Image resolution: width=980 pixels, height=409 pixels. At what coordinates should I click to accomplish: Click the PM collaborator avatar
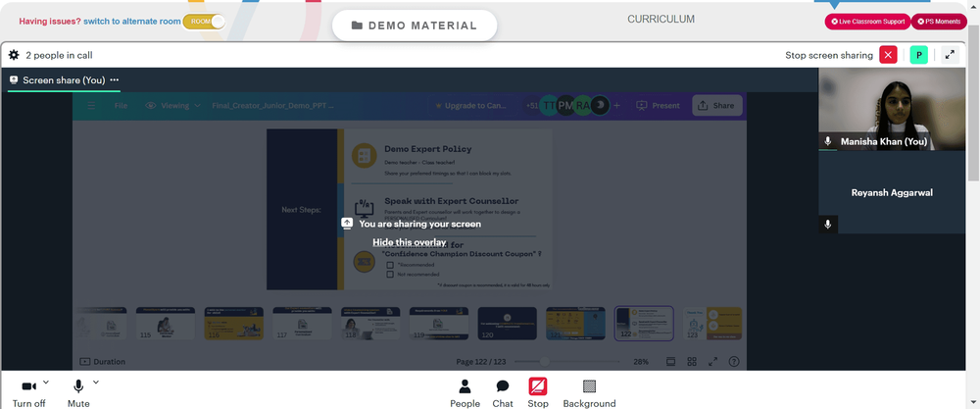point(565,106)
